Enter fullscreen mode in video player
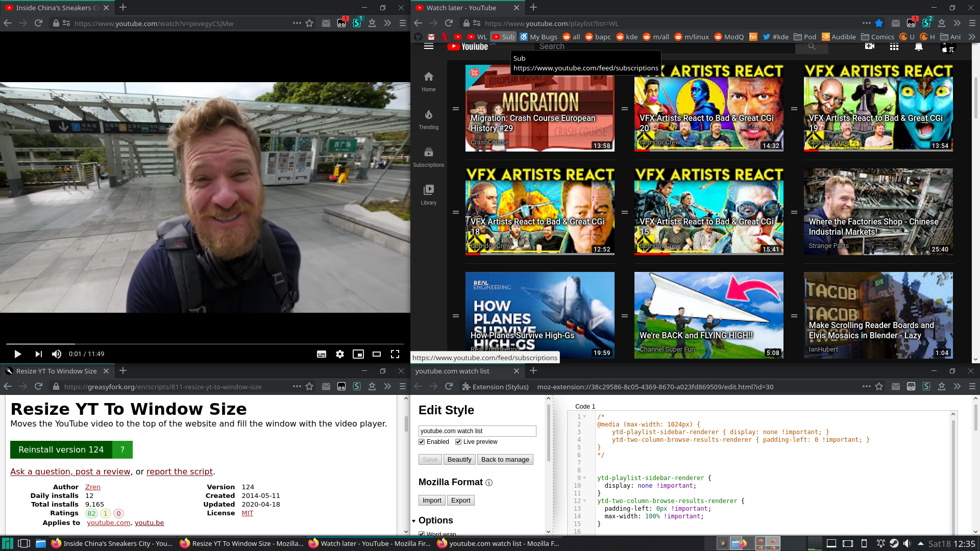Image resolution: width=980 pixels, height=551 pixels. coord(395,354)
